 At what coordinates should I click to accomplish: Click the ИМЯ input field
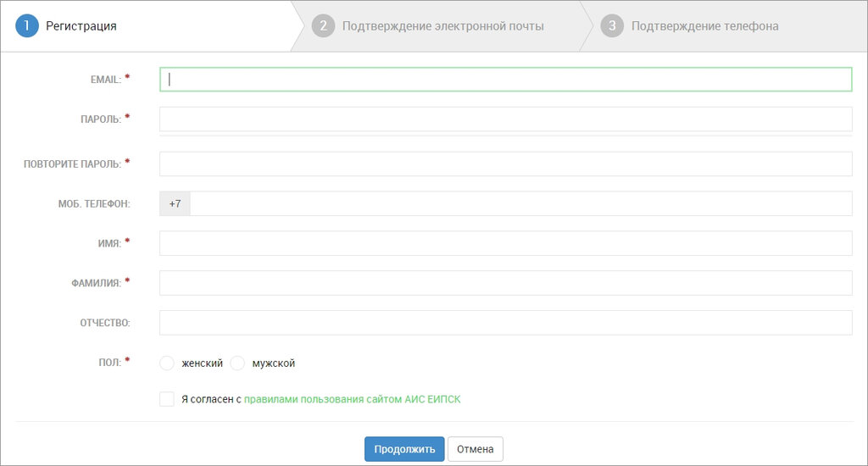[x=505, y=243]
